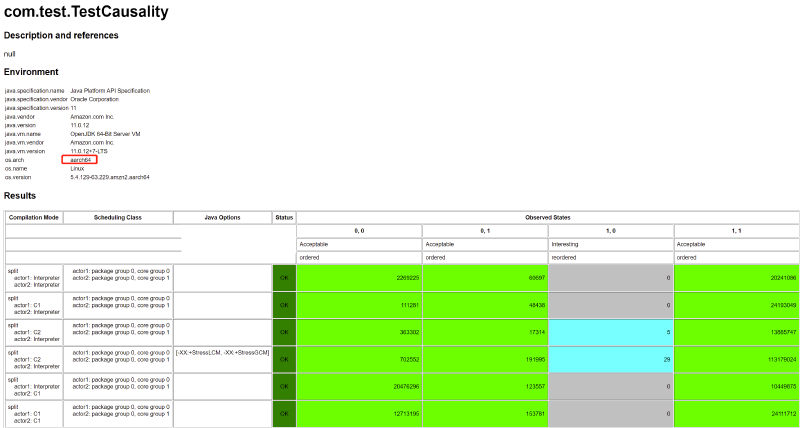
Task: Click the cyan cell showing 29
Action: (610, 358)
